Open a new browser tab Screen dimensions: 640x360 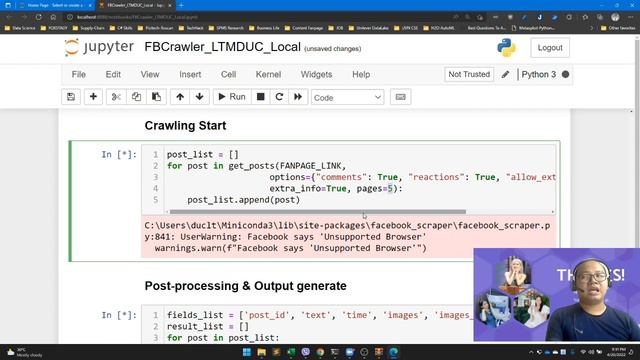tap(181, 5)
